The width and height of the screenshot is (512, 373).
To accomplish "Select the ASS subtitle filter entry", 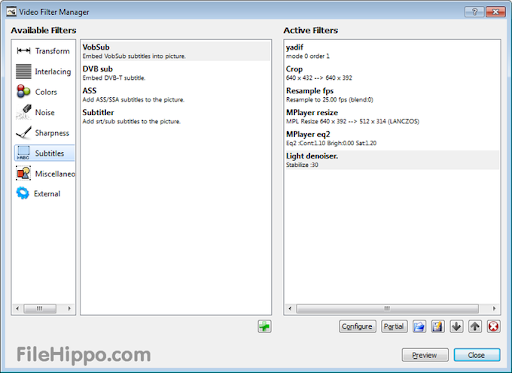I will point(176,95).
